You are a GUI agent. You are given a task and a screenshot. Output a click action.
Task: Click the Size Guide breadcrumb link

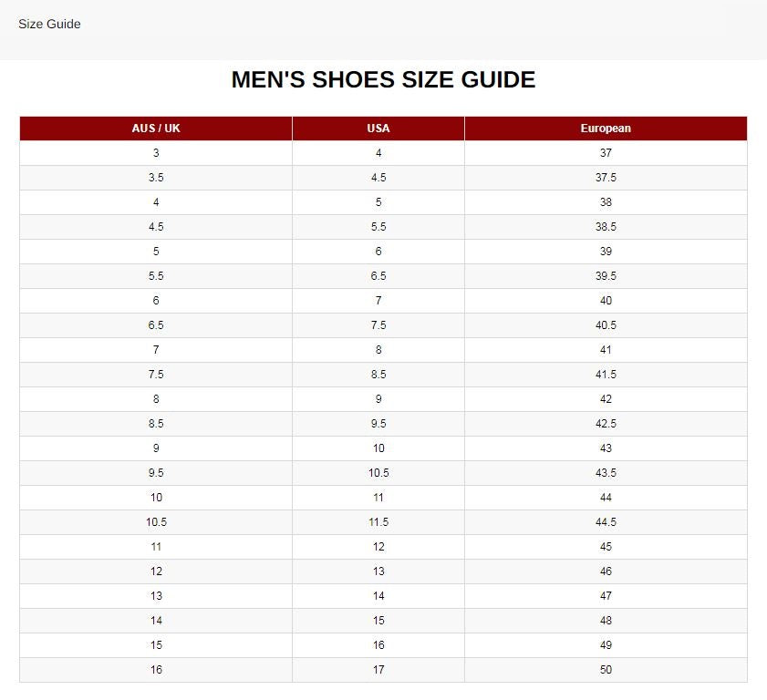click(47, 24)
